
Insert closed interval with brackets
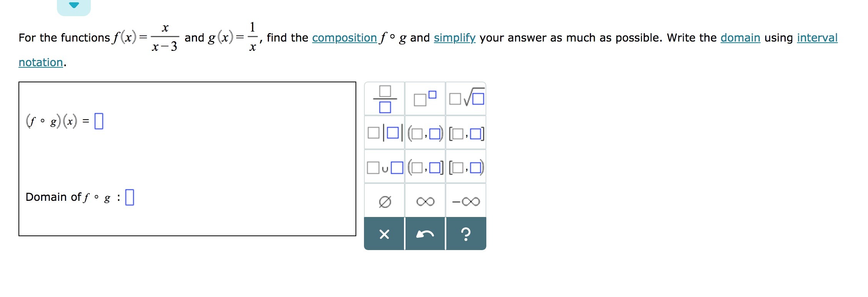coord(466,133)
